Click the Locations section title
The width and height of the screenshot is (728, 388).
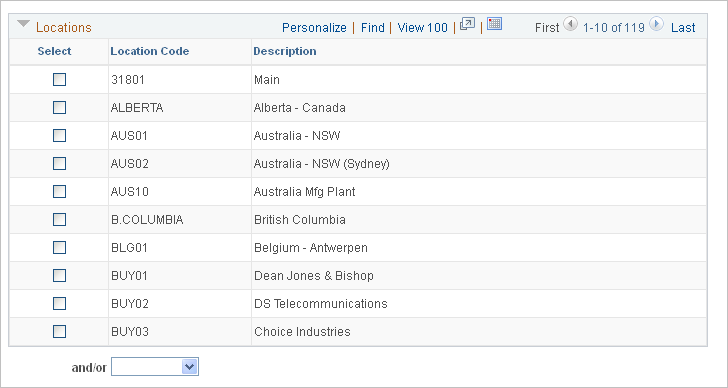pyautogui.click(x=64, y=28)
